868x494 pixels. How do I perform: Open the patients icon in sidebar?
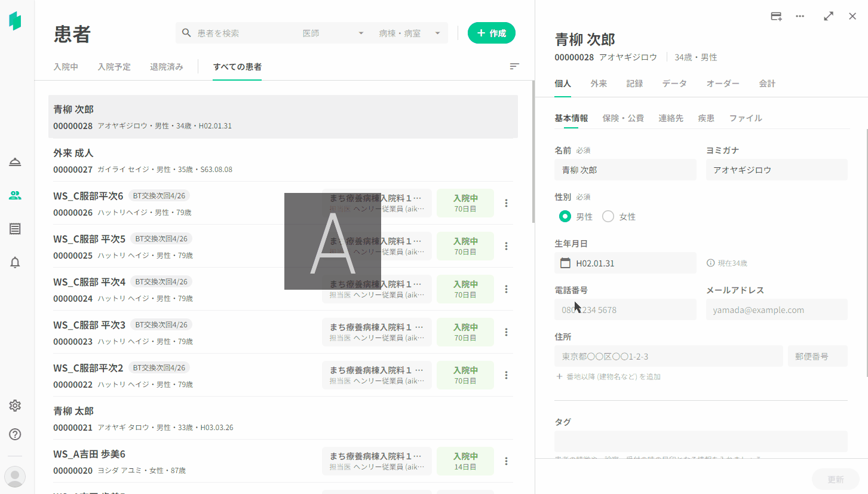point(15,195)
